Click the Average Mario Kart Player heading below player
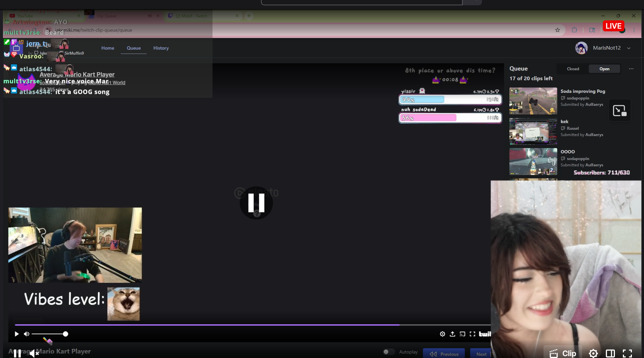 pos(49,351)
